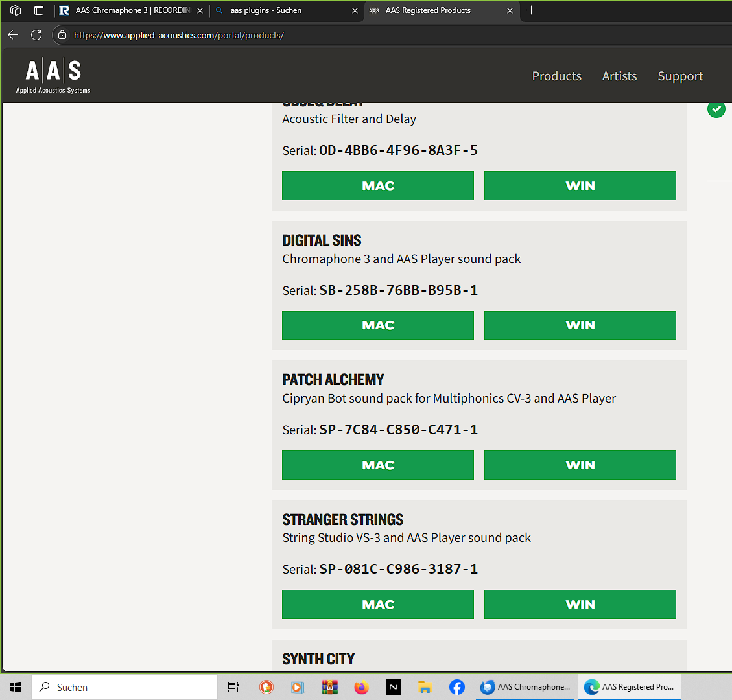Screen dimensions: 732x700
Task: Click the AAS Applied Acoustics Systems logo
Action: pyautogui.click(x=53, y=76)
